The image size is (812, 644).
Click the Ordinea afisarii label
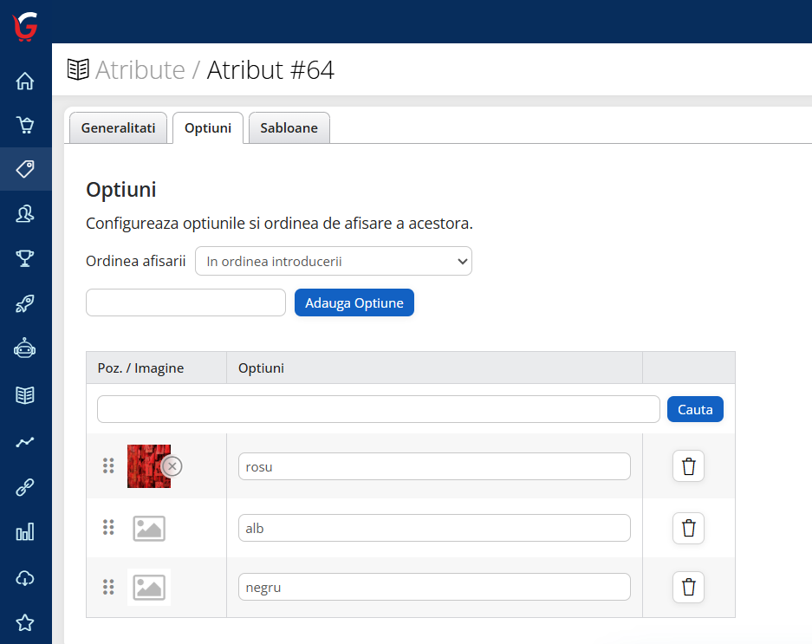[136, 261]
